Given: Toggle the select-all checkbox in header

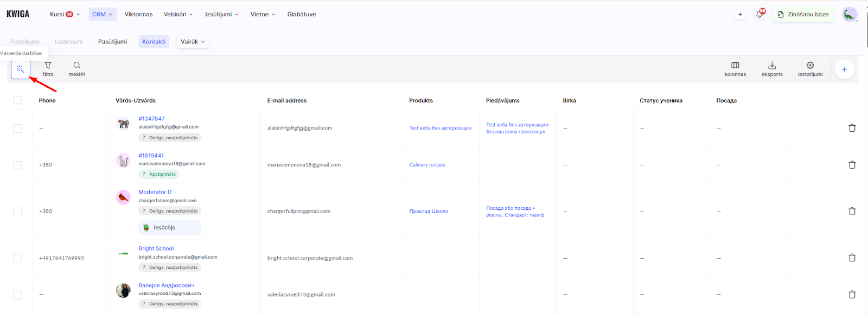Looking at the screenshot, I should coord(18,100).
